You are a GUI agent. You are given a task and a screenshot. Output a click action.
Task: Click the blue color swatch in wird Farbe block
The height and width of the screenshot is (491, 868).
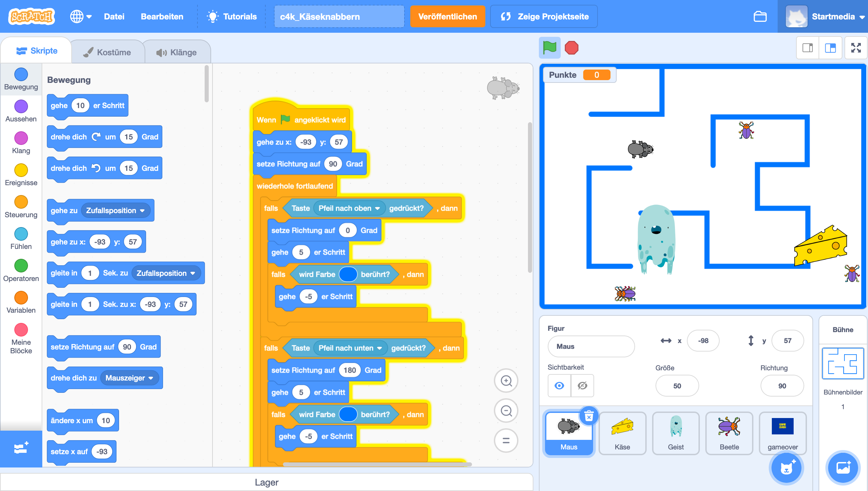(x=348, y=274)
